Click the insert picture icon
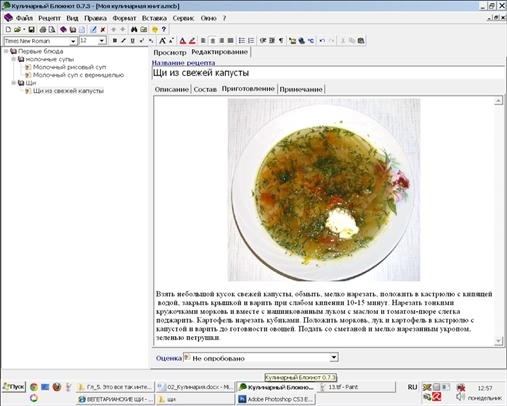 [292, 41]
